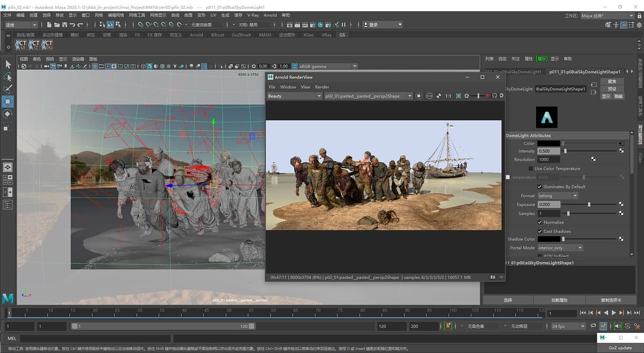This screenshot has width=644, height=353.
Task: Switch to the Bifrost shelf tab
Action: point(217,35)
